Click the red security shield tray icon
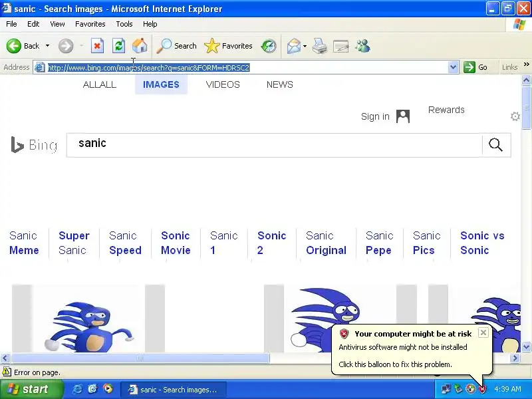 [x=483, y=389]
